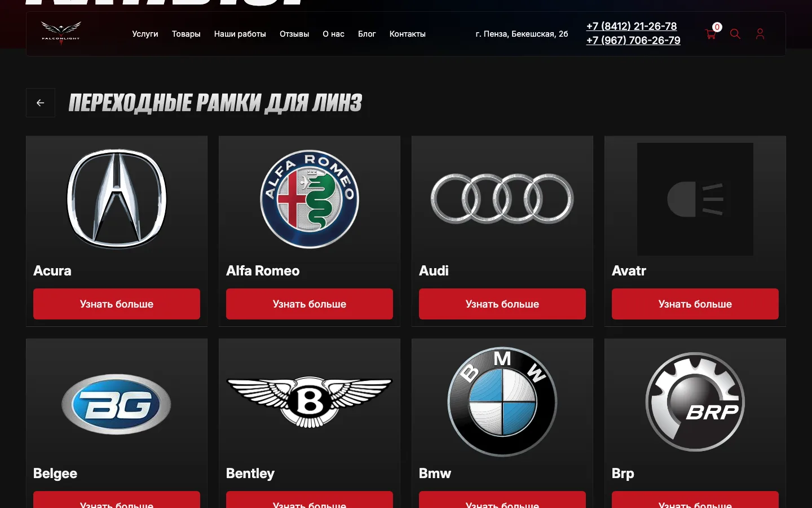The height and width of the screenshot is (508, 812).
Task: Select the Alfa Romeo logo
Action: coord(310,199)
